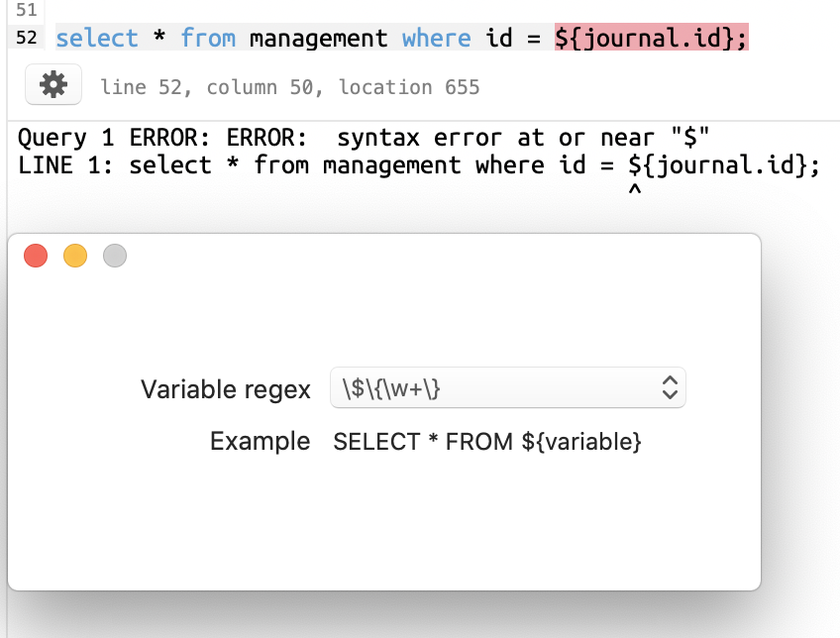Click the SELECT * FROM ${variable} example

pyautogui.click(x=488, y=442)
